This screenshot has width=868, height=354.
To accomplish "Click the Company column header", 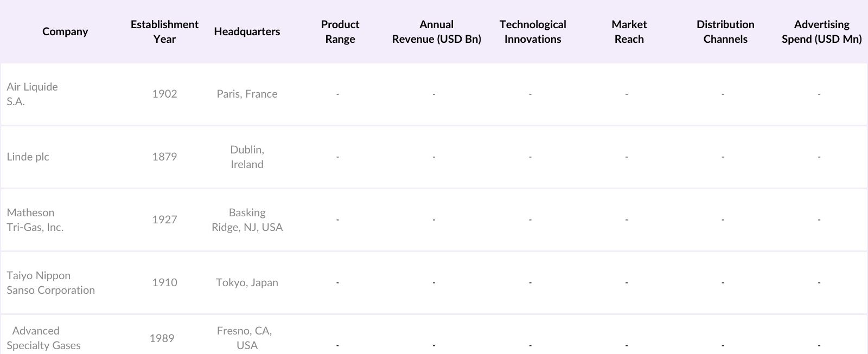I will pyautogui.click(x=65, y=31).
